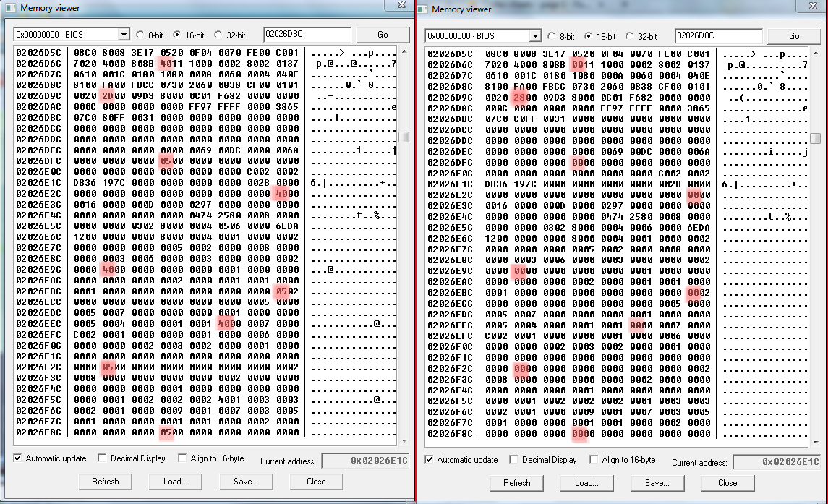Click address 02026D5C in left window's address column
This screenshot has height=504, width=828.
(x=38, y=53)
